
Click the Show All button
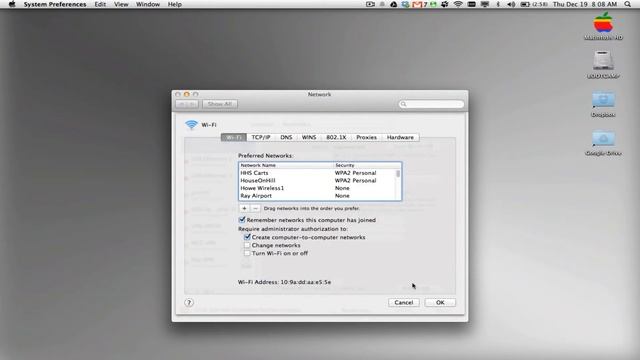point(220,104)
